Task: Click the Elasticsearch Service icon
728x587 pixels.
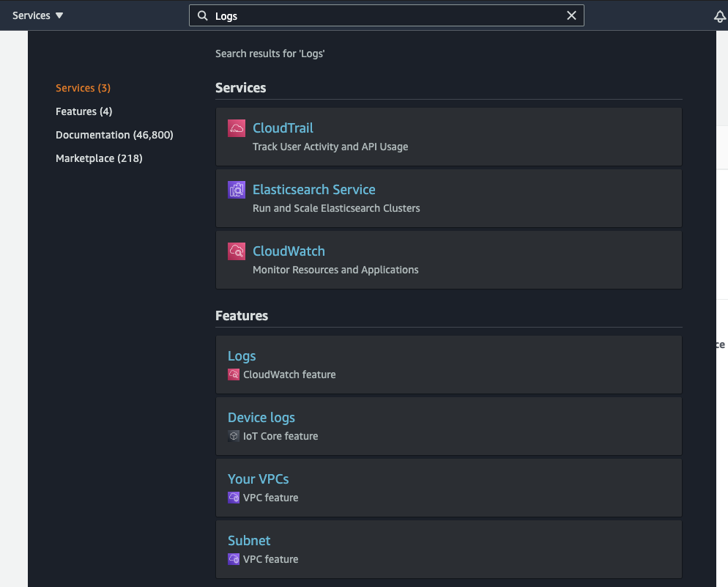Action: point(236,190)
